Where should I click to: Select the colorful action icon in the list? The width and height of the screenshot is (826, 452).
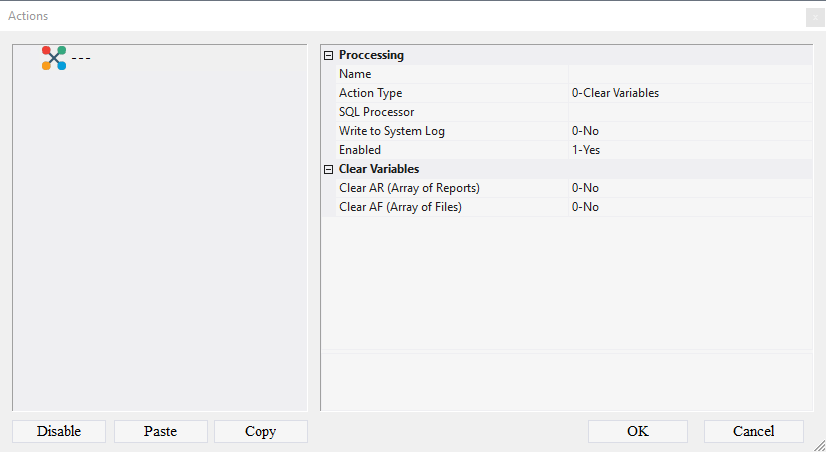(54, 58)
